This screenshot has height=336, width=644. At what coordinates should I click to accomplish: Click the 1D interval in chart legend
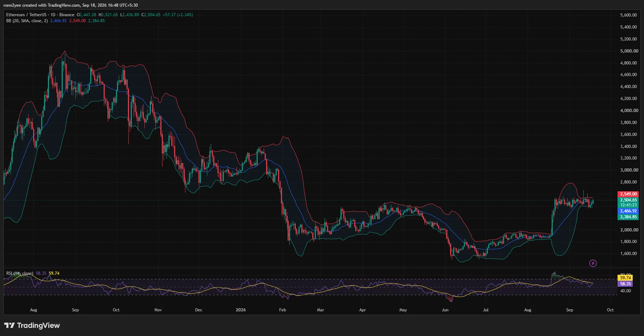click(x=53, y=15)
